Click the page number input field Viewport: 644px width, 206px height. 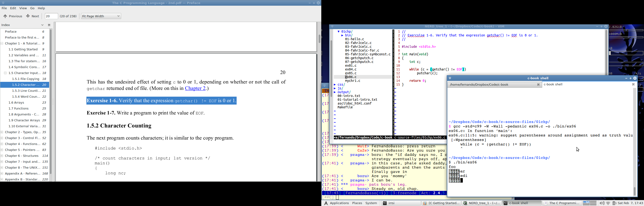point(51,16)
